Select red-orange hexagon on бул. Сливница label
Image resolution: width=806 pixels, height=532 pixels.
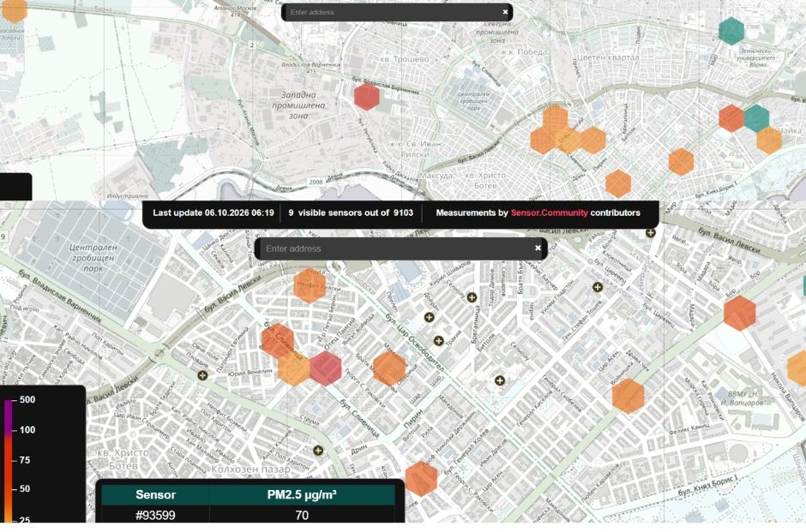tap(278, 341)
